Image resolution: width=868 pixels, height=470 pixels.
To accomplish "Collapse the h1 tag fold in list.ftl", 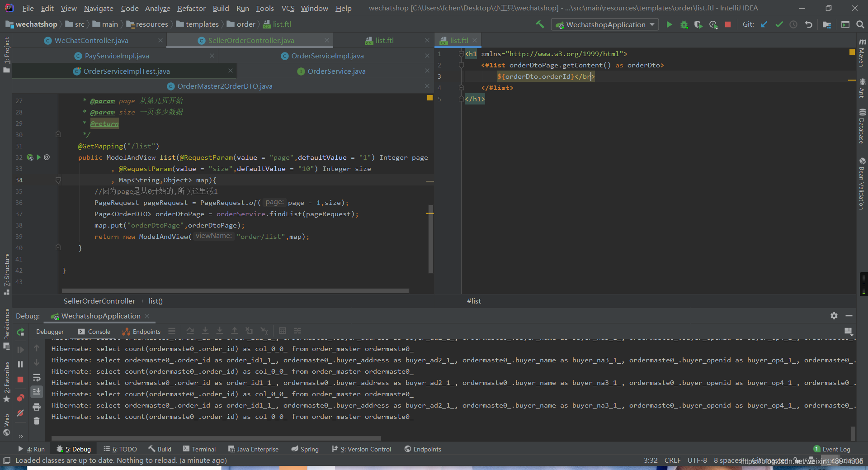I will tap(461, 54).
